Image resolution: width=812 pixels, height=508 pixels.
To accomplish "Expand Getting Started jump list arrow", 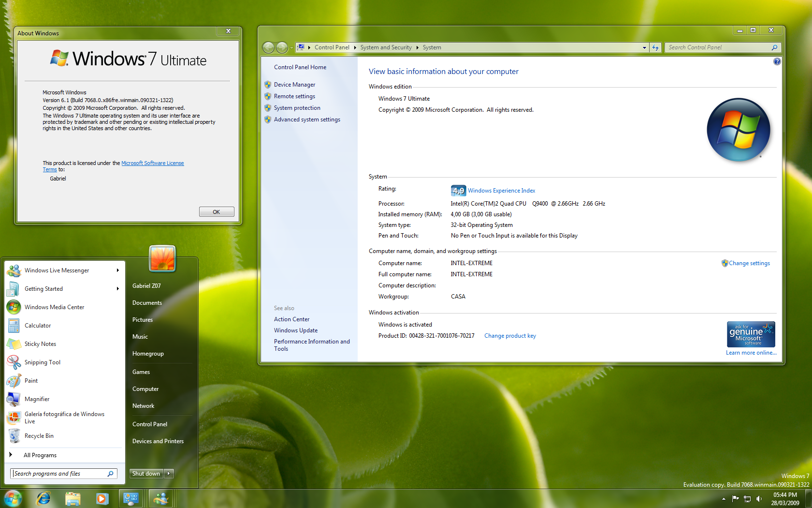I will click(x=117, y=289).
